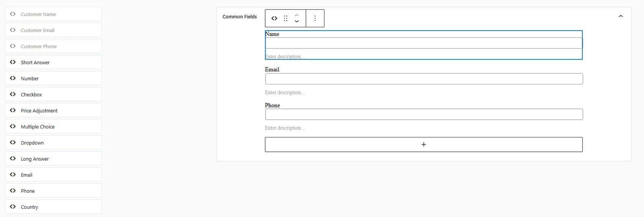Screen dimensions: 644x217
Task: Select the Checkbox field label
Action: (31, 94)
